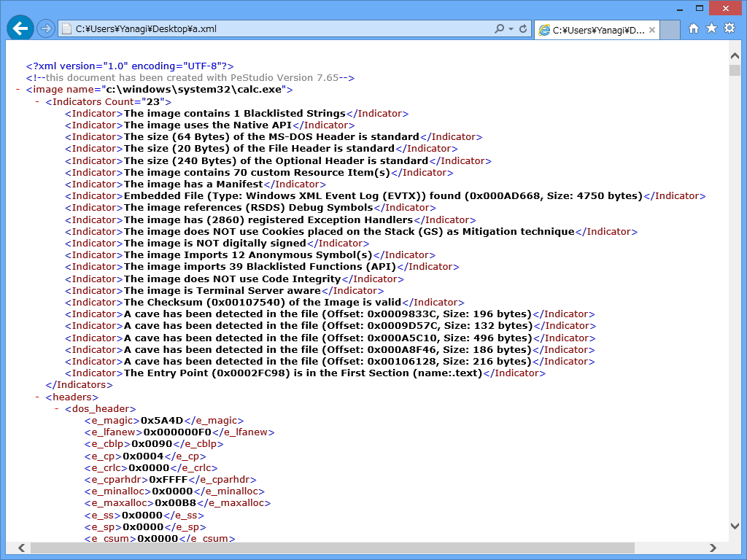Click cave indicator with size 496 bytes
Screen dimensions: 747x560
tap(328, 338)
